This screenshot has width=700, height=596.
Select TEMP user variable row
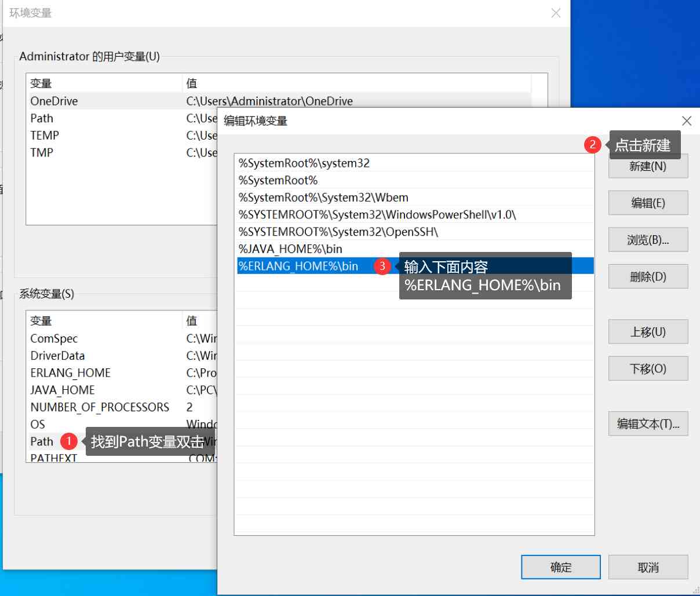123,136
